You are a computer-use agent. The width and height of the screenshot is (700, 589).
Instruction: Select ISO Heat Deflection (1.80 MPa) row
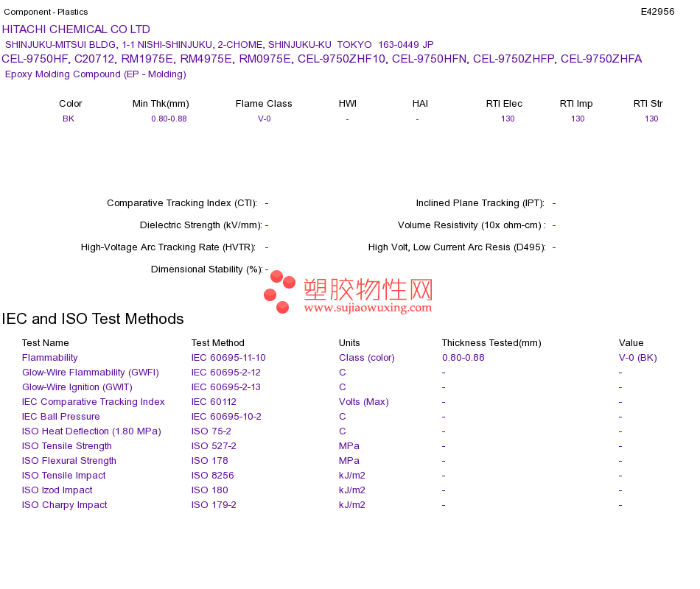tap(91, 431)
